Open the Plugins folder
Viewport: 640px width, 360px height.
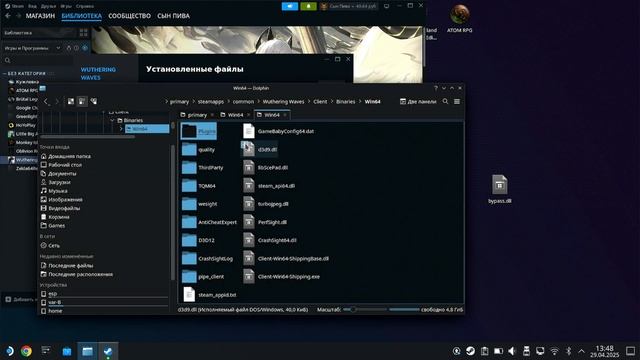(198, 131)
